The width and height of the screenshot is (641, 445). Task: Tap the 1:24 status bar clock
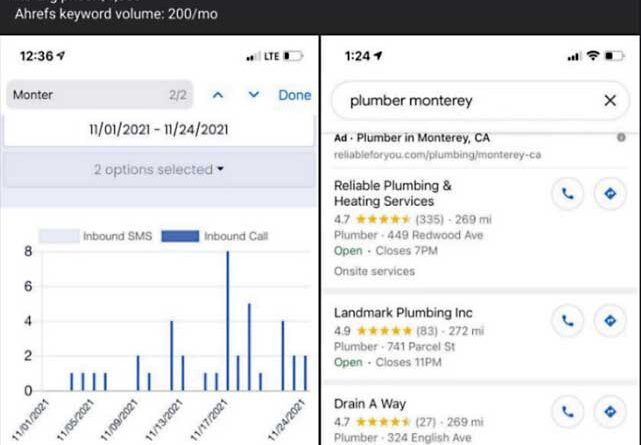pyautogui.click(x=357, y=56)
